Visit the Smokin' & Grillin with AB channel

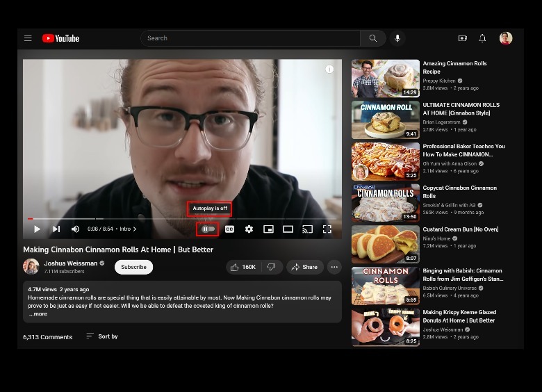pos(449,205)
